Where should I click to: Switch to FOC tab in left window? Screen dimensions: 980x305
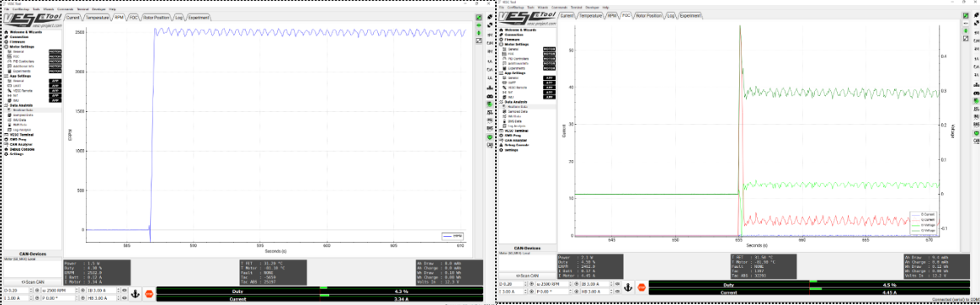133,18
